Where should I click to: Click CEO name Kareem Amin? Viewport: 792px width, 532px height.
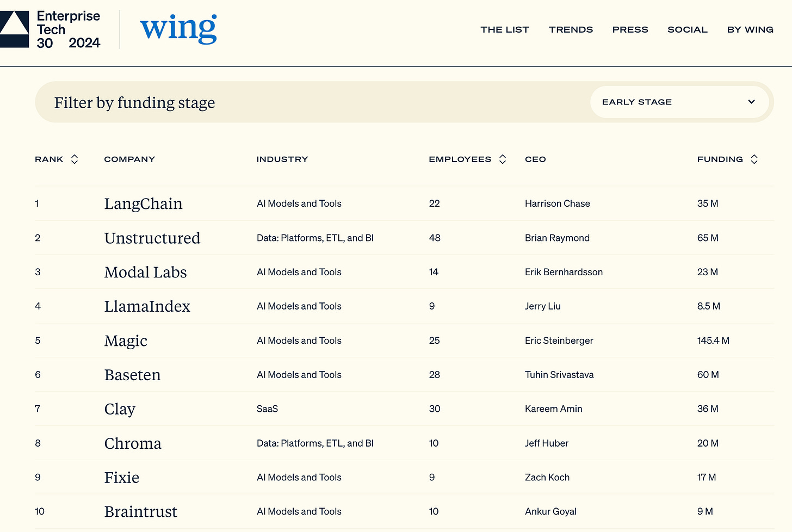pos(554,409)
